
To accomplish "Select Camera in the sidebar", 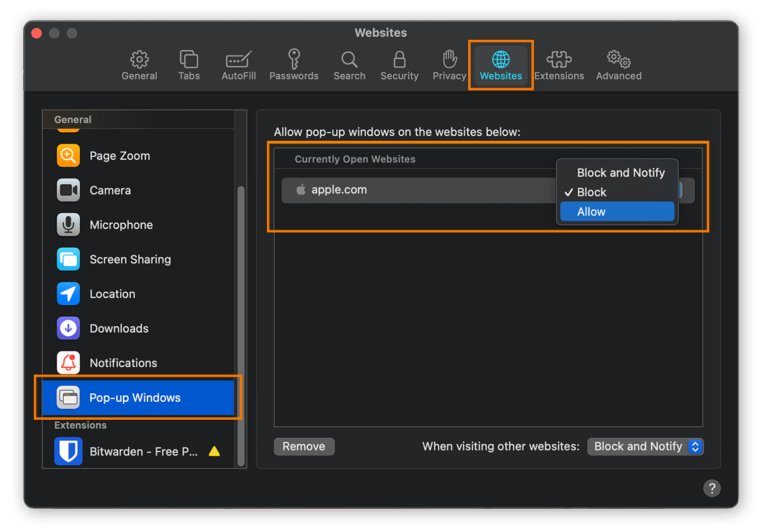I will (110, 190).
